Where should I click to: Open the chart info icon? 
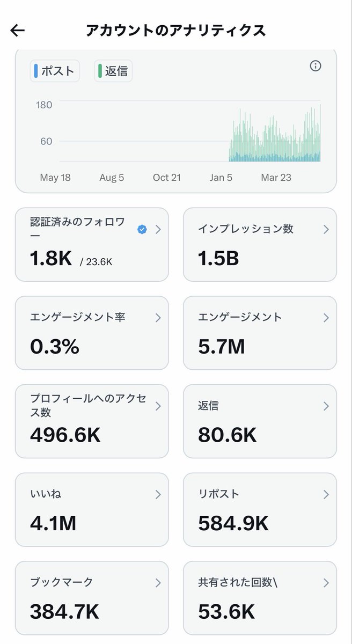coord(316,66)
